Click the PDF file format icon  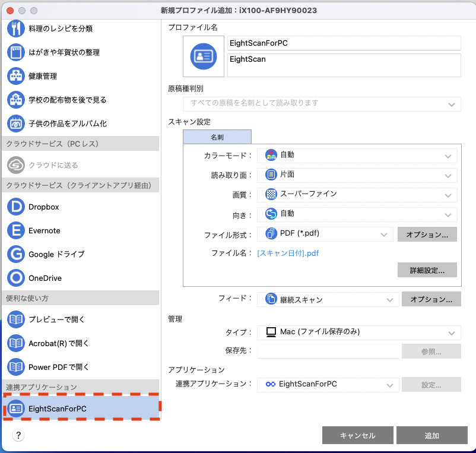(271, 233)
